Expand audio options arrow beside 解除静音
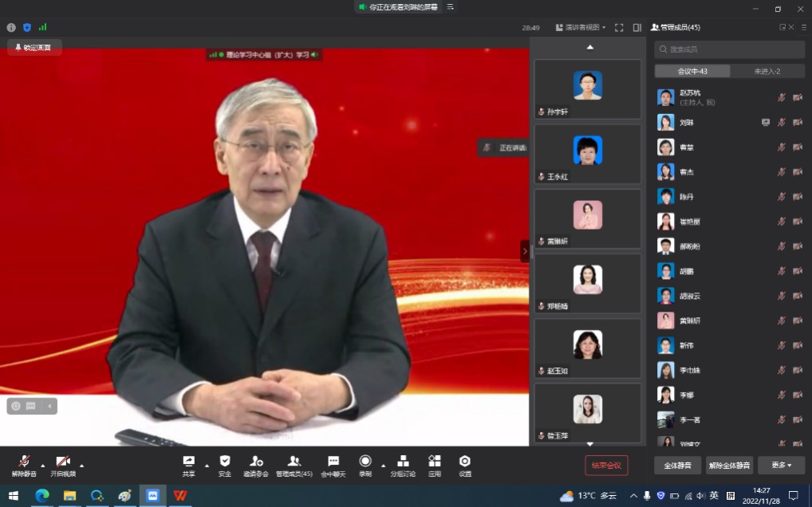The image size is (812, 507). point(42,466)
